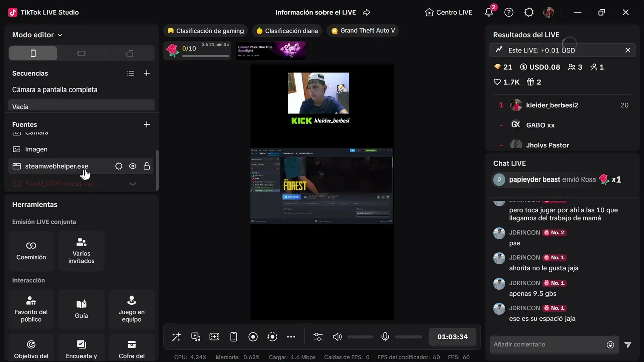The width and height of the screenshot is (644, 362).
Task: Open Centro LIVE
Action: [449, 12]
